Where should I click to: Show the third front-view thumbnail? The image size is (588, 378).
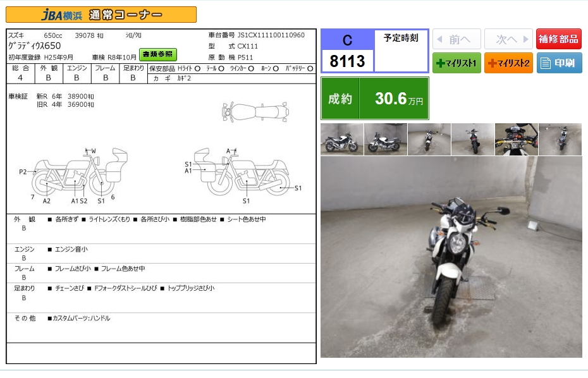pyautogui.click(x=429, y=139)
